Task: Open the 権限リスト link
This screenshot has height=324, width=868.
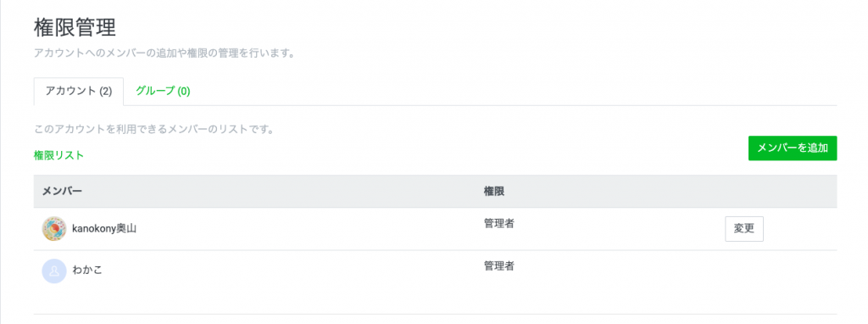Action: tap(58, 155)
